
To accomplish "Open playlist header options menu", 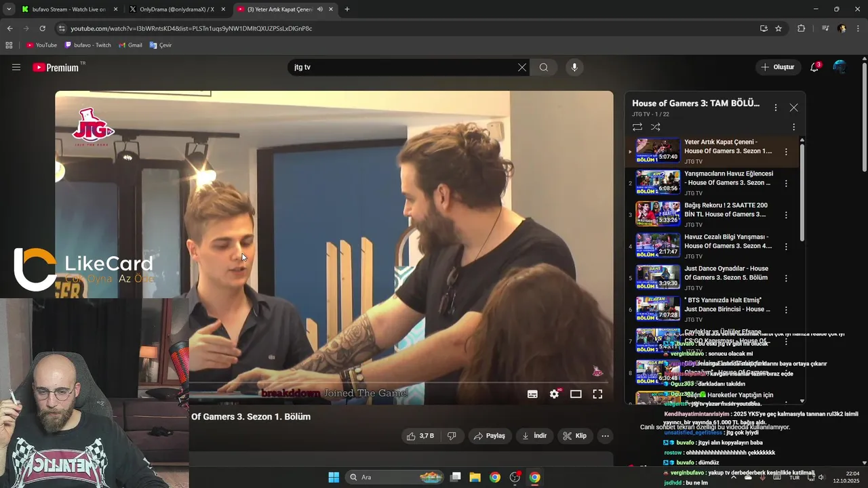I will 776,107.
